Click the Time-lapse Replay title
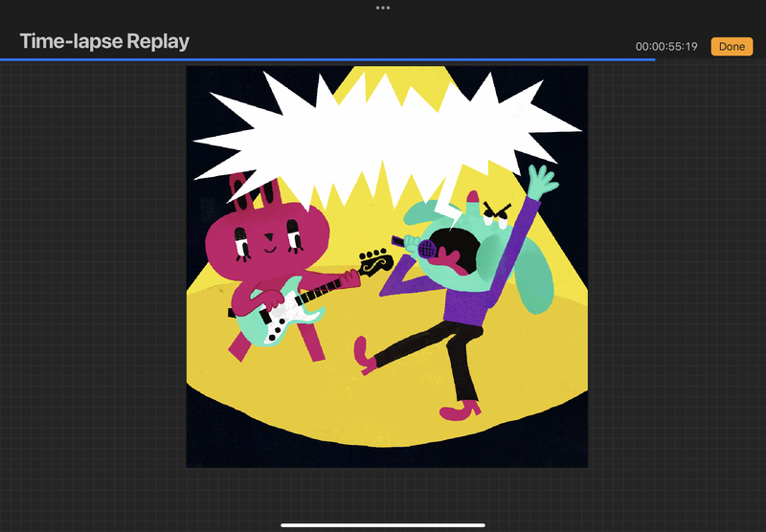 (104, 41)
